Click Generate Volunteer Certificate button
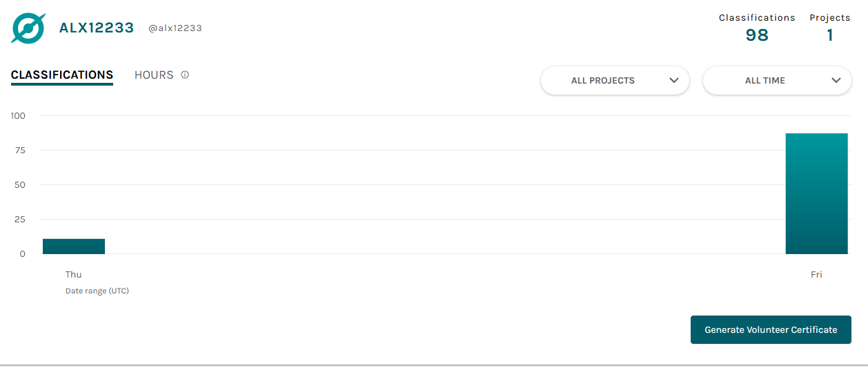Screen dimensions: 868x377 click(x=771, y=330)
